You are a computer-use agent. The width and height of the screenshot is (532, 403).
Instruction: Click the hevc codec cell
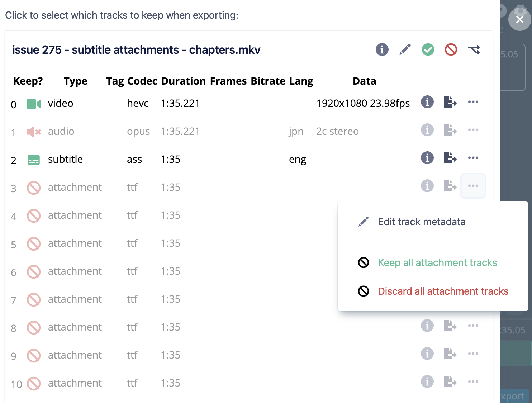click(138, 103)
